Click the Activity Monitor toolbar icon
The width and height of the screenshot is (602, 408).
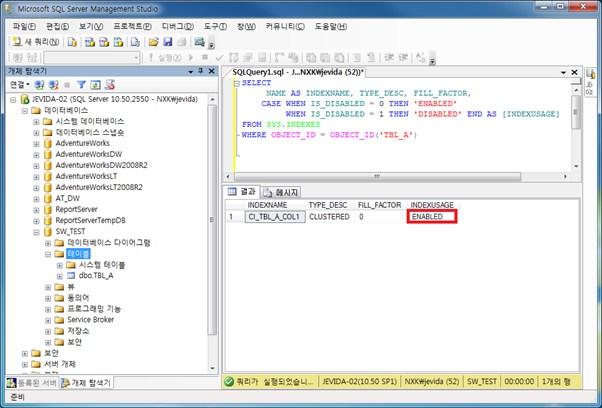click(x=199, y=41)
